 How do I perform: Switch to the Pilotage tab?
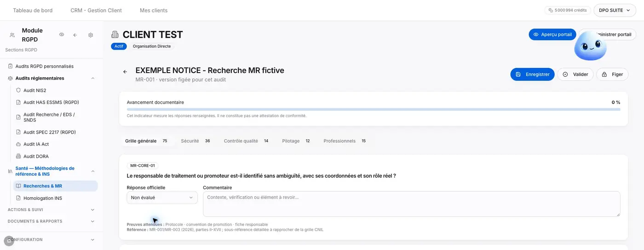point(296,141)
